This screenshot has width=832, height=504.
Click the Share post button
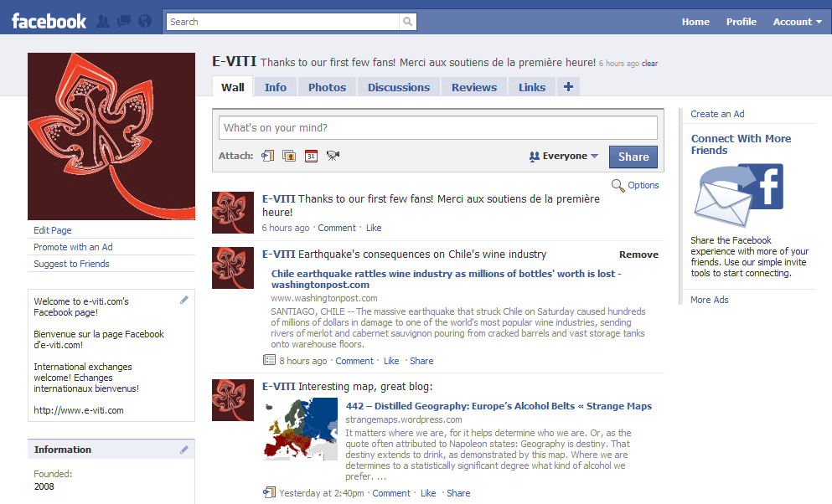click(x=633, y=157)
